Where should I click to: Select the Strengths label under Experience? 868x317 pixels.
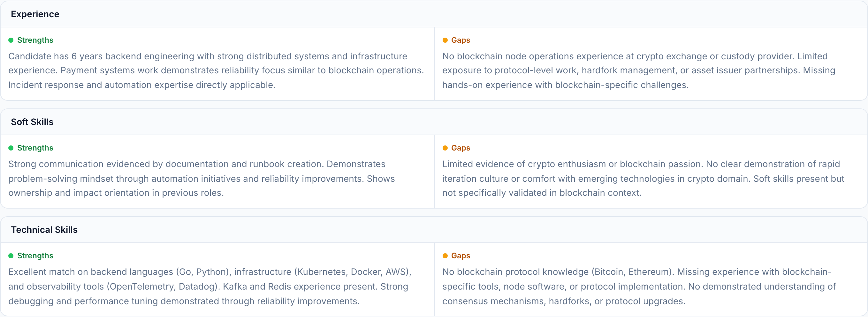pos(35,41)
